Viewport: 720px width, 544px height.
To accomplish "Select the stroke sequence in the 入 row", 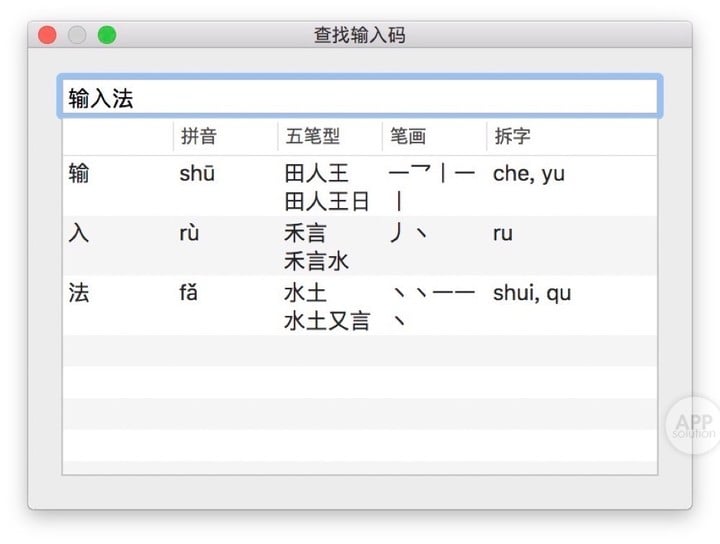I will coord(408,233).
